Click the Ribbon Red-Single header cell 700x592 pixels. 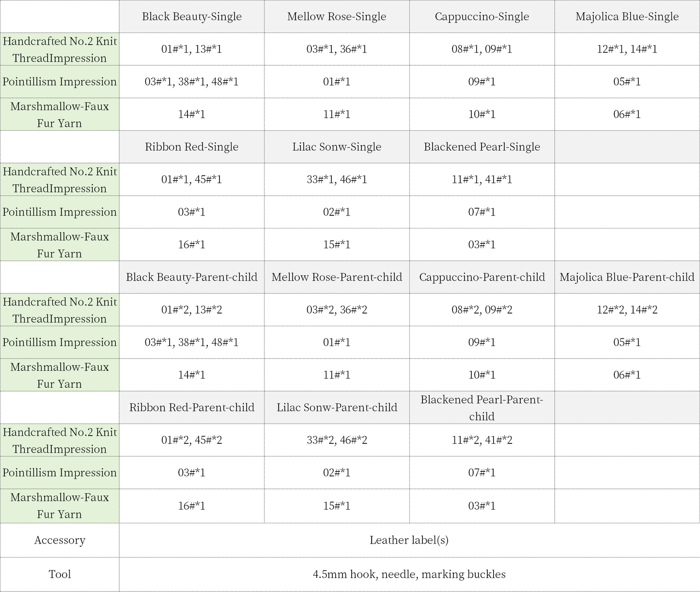pos(191,147)
